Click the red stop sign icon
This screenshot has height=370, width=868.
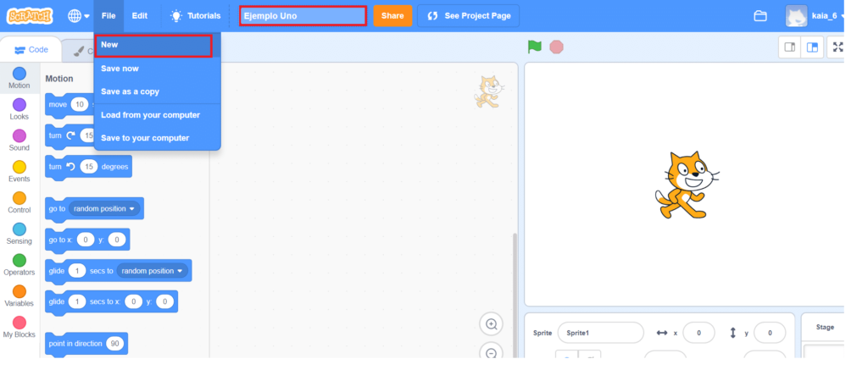[x=556, y=47]
